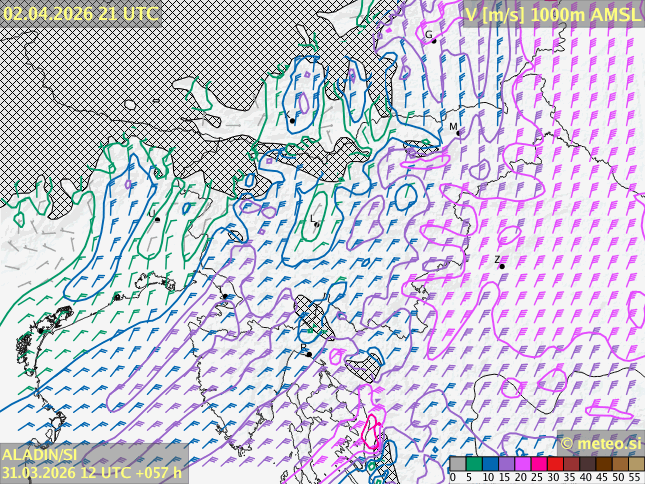Select the purple 15 m/s legend swatch

pyautogui.click(x=506, y=464)
